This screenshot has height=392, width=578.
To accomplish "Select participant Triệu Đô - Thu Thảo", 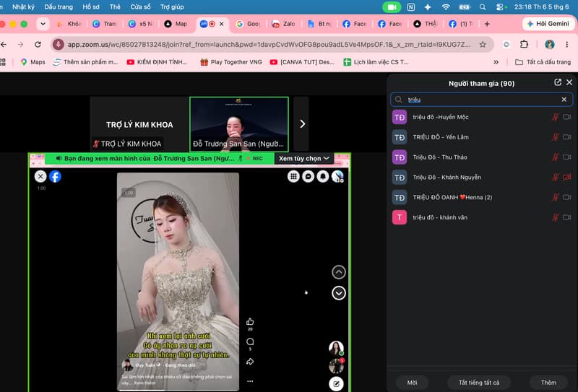I will tap(481, 157).
